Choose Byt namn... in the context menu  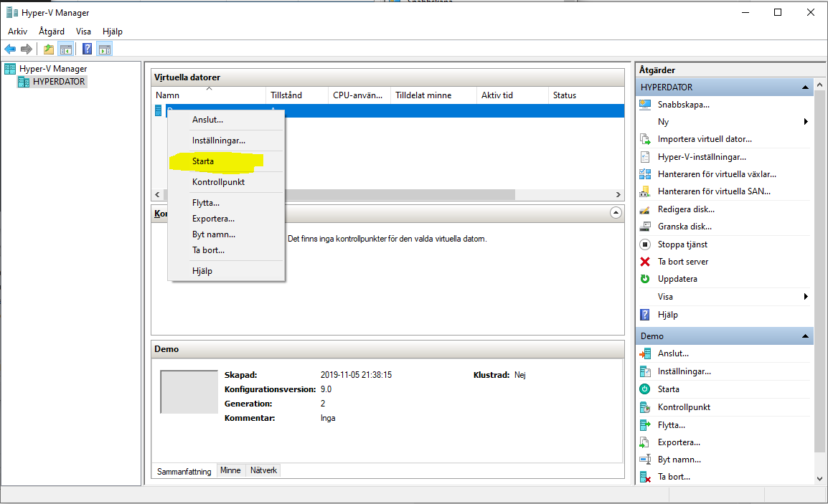pos(226,234)
